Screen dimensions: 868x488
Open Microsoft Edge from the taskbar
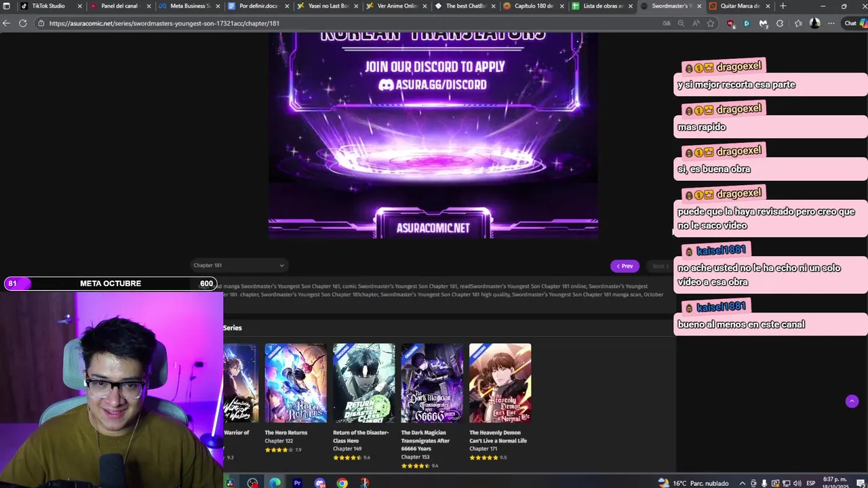[275, 483]
